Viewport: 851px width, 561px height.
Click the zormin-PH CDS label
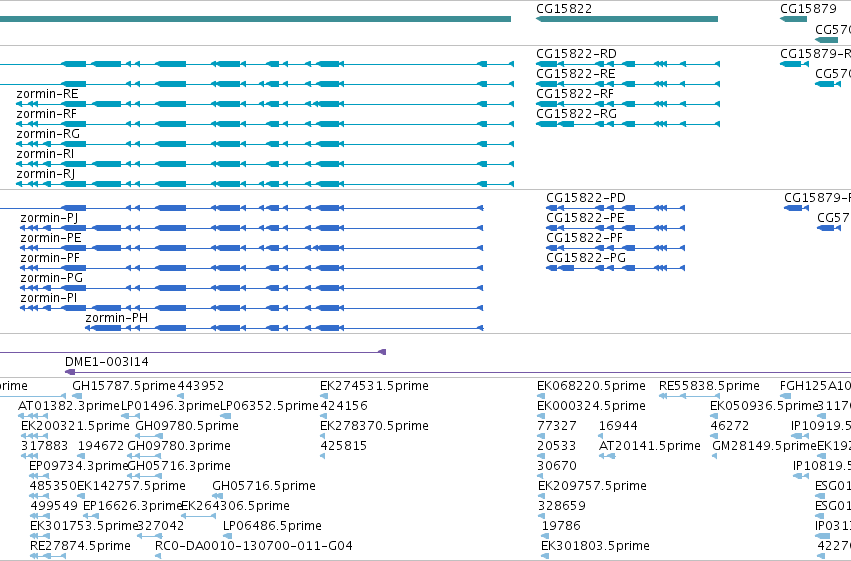(117, 318)
